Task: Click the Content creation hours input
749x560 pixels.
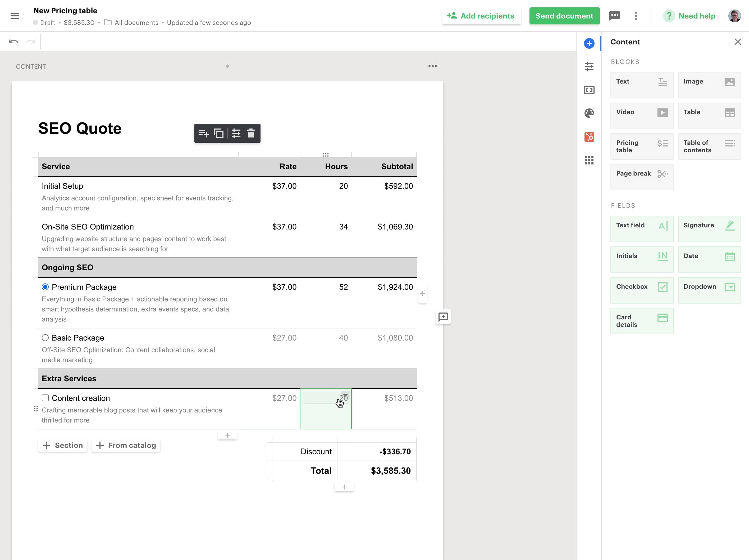Action: coord(325,398)
